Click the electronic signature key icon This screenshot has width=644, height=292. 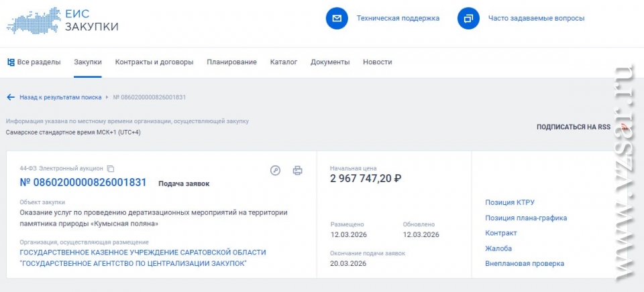coord(275,170)
